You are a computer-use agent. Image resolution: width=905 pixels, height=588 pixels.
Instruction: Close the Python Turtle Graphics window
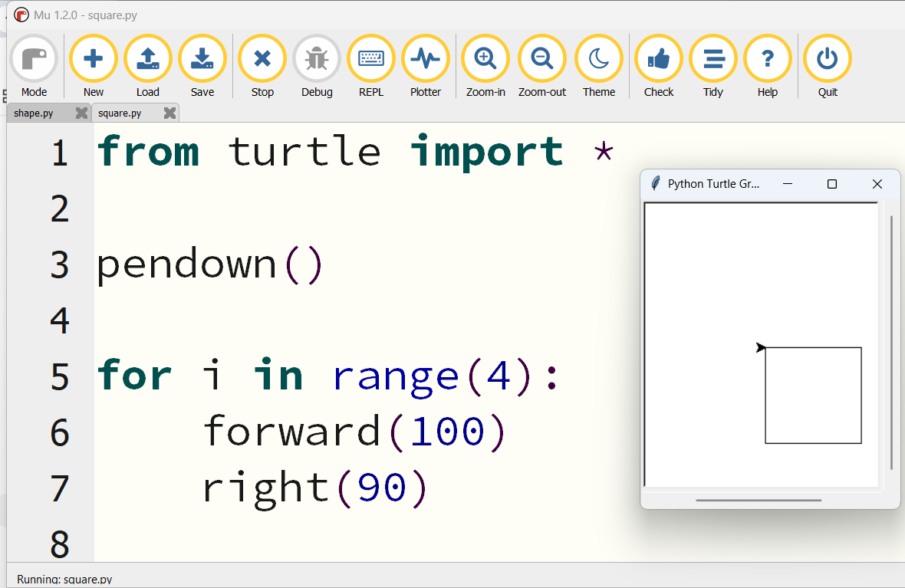(877, 183)
